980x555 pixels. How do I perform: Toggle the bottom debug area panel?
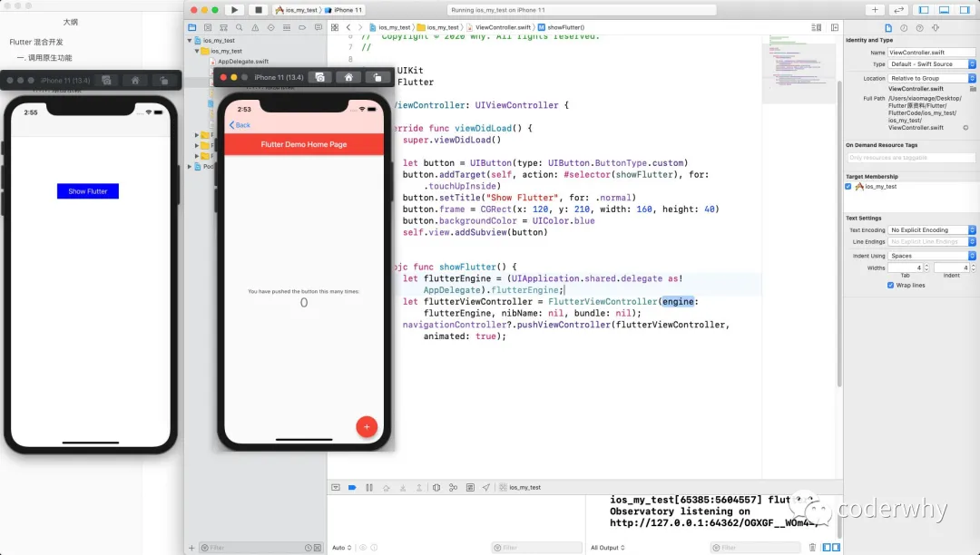(945, 10)
